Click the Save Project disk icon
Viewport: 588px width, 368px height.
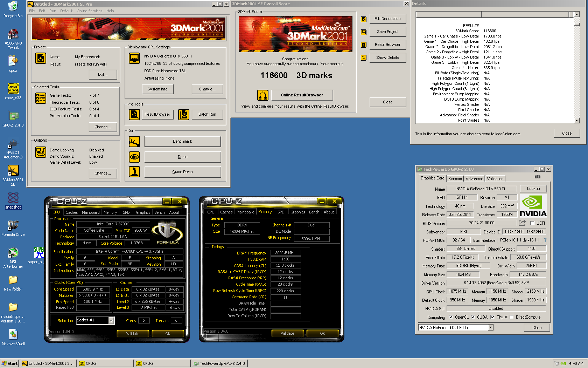pos(364,32)
